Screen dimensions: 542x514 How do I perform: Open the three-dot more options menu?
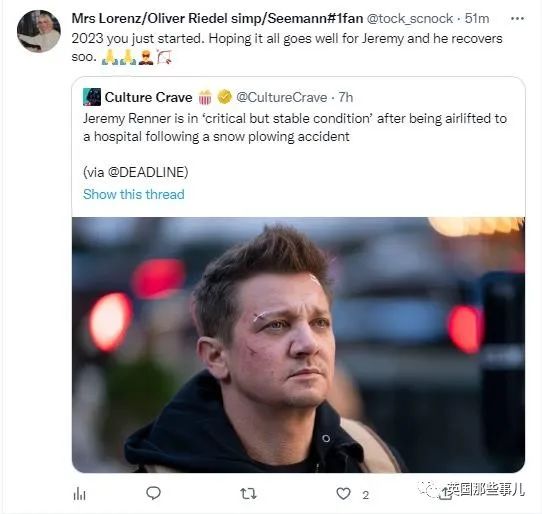517,19
